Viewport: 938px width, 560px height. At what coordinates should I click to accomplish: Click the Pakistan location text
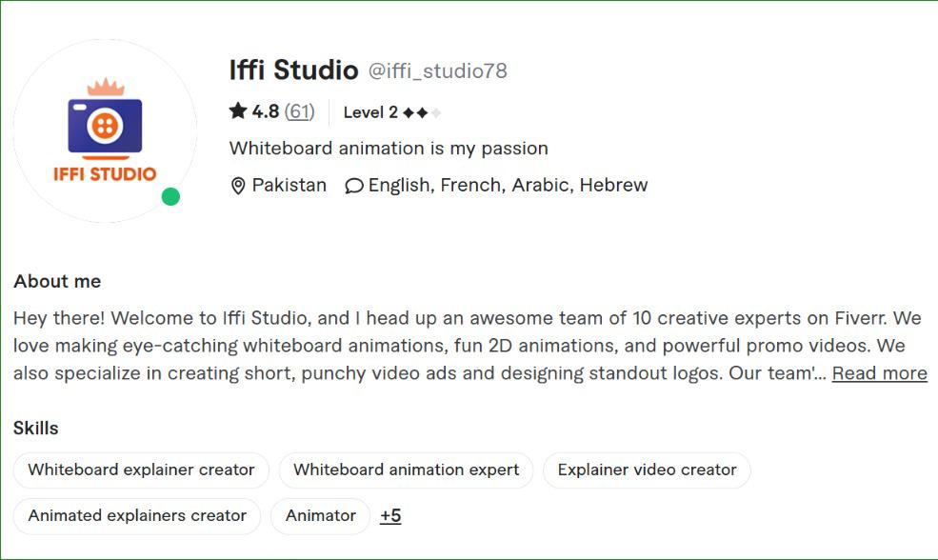[289, 185]
